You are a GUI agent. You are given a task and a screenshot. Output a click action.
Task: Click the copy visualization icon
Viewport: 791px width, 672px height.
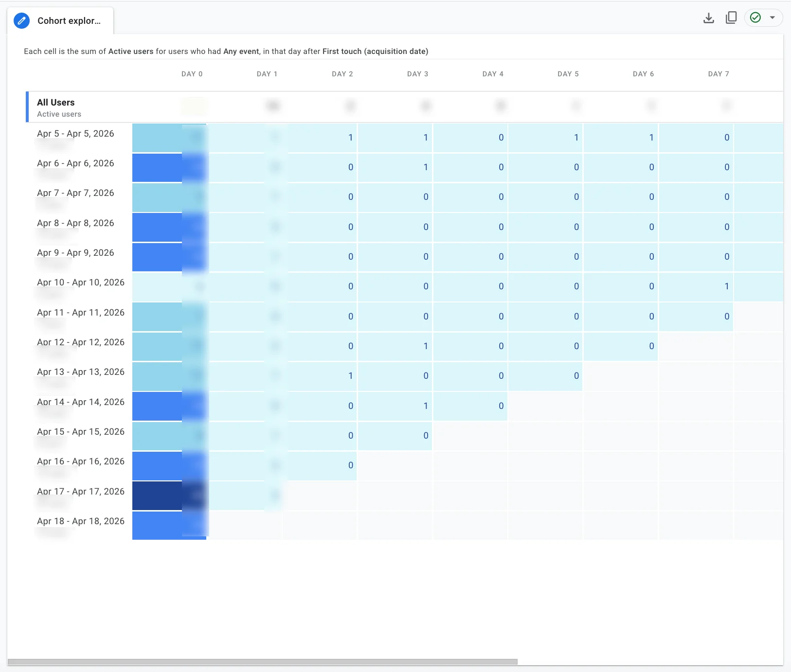click(x=731, y=18)
